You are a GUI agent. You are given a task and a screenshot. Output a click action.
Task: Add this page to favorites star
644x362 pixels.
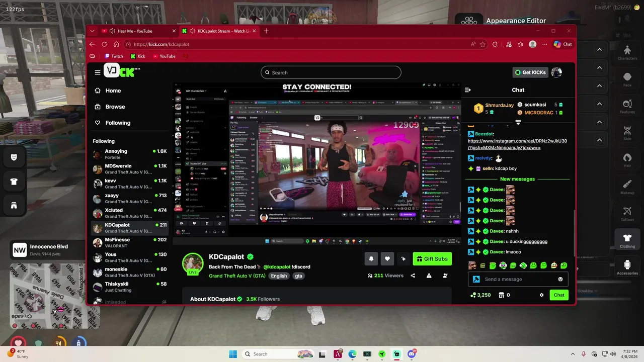point(483,44)
